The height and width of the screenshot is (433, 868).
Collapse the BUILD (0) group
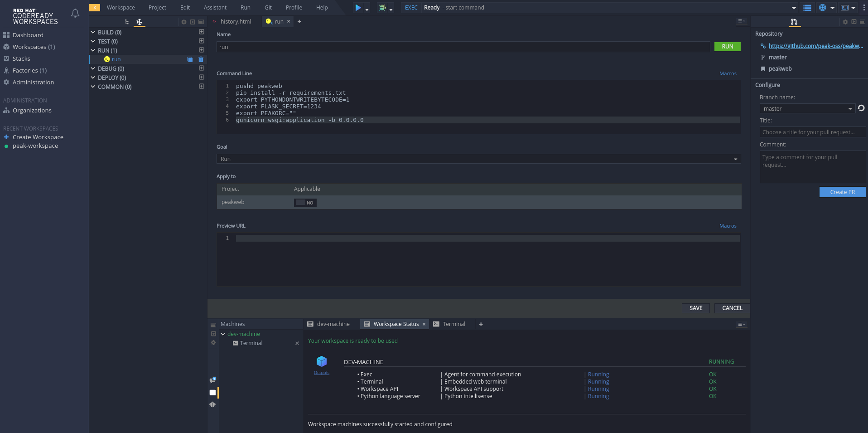pyautogui.click(x=93, y=32)
